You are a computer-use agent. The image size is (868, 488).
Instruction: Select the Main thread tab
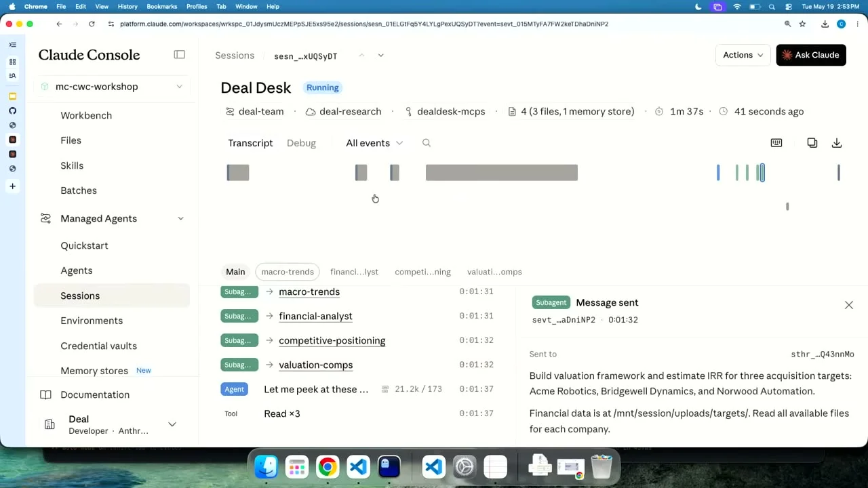tap(235, 272)
